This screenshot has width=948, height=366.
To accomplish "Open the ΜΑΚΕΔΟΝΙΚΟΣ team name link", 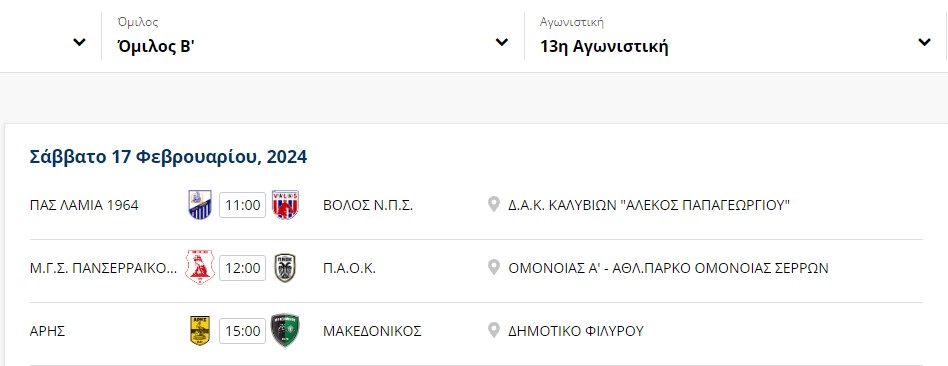I will pyautogui.click(x=372, y=332).
